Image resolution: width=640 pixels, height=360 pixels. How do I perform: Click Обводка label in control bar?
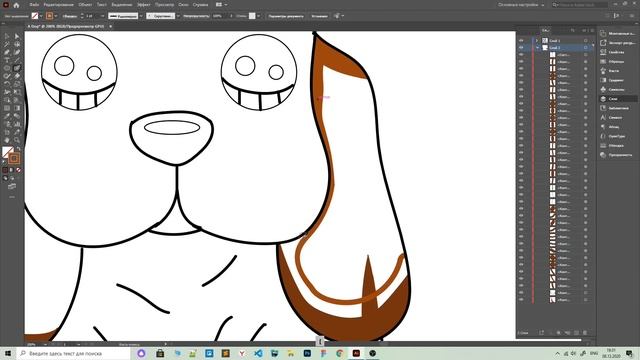tap(70, 16)
